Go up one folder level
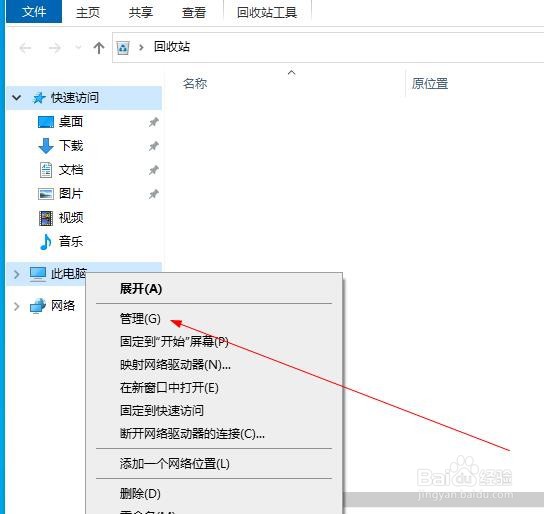The height and width of the screenshot is (514, 544). click(x=99, y=48)
